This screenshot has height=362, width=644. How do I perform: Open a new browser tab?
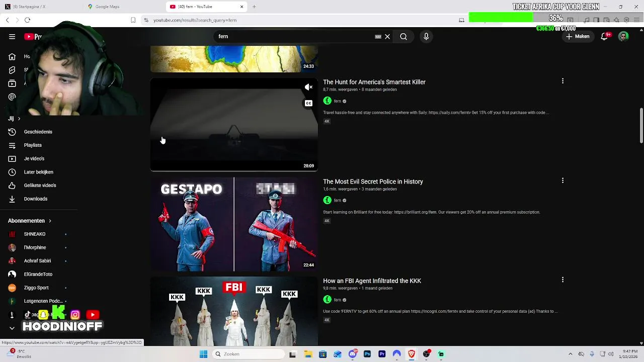tap(254, 7)
